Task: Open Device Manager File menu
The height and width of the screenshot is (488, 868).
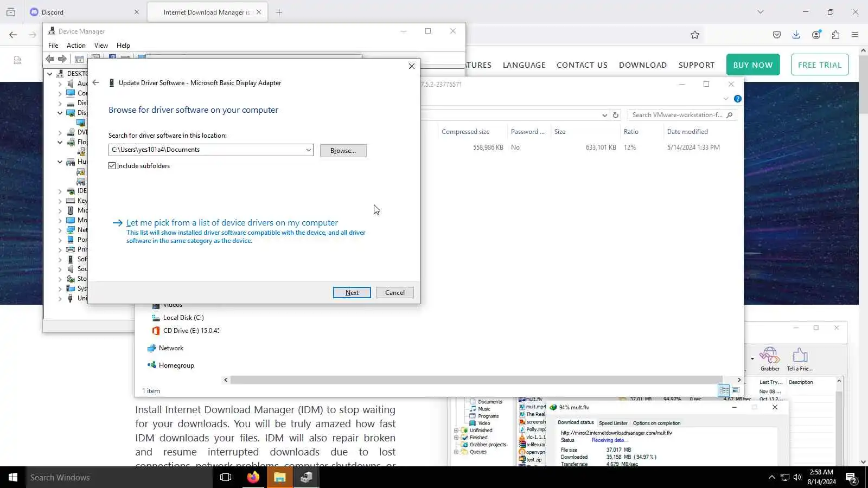Action: (53, 46)
